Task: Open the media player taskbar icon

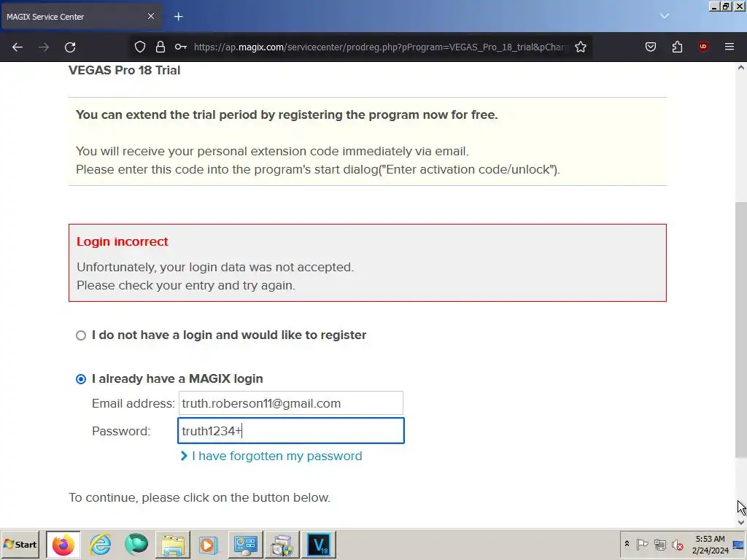Action: coord(209,545)
